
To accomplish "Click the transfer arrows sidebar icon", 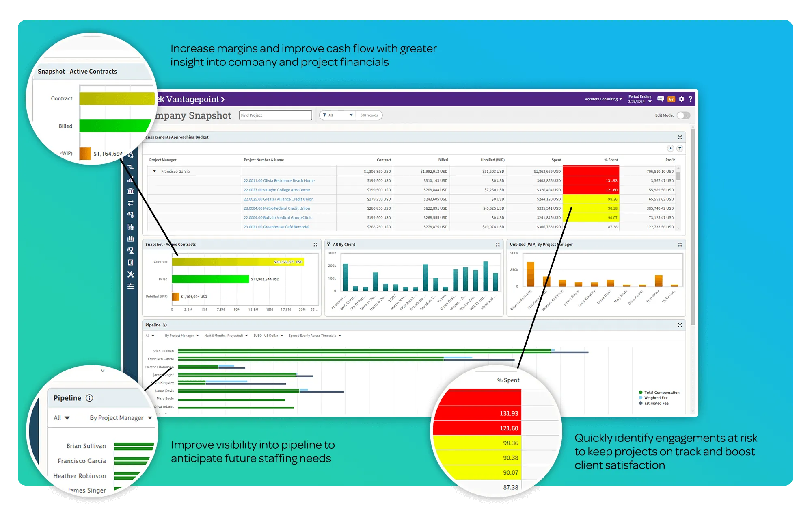I will tap(130, 203).
